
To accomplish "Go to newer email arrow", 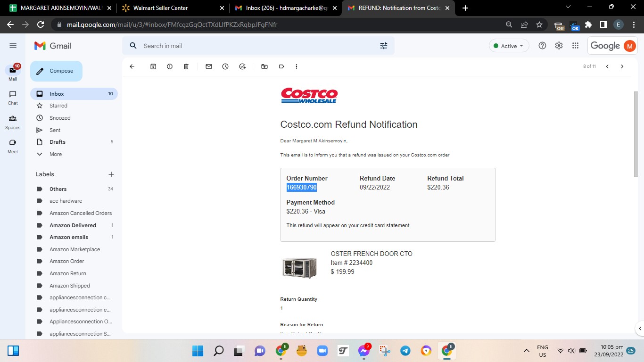I will (607, 66).
